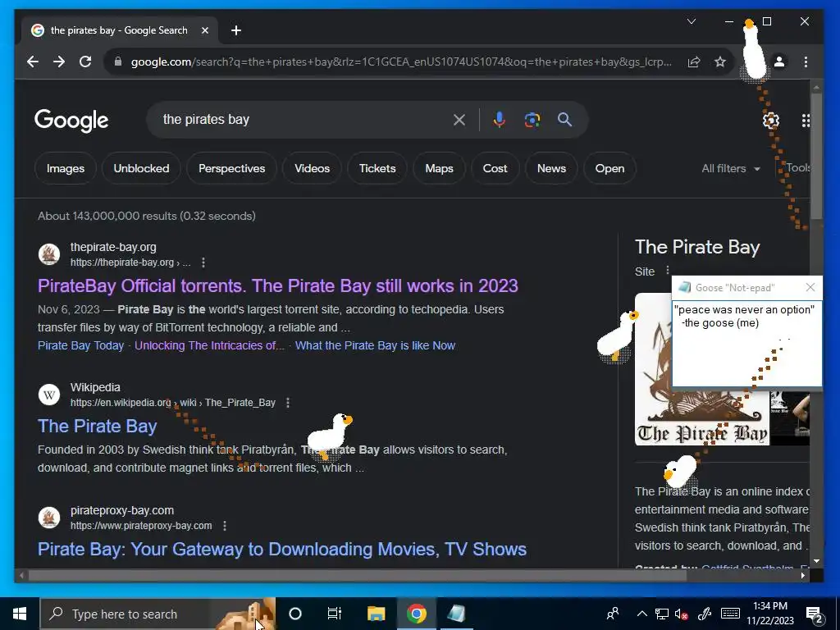The image size is (840, 630).
Task: Open the network tray icon
Action: pyautogui.click(x=662, y=614)
